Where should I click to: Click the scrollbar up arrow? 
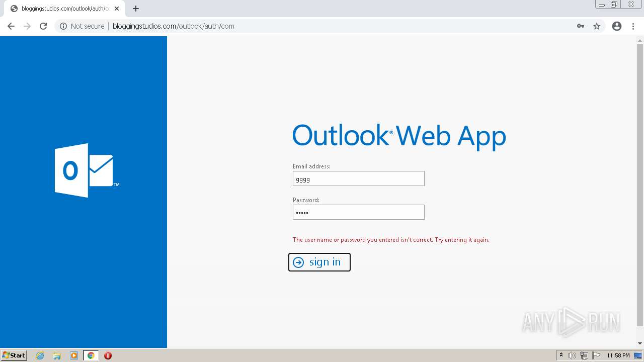click(x=640, y=40)
